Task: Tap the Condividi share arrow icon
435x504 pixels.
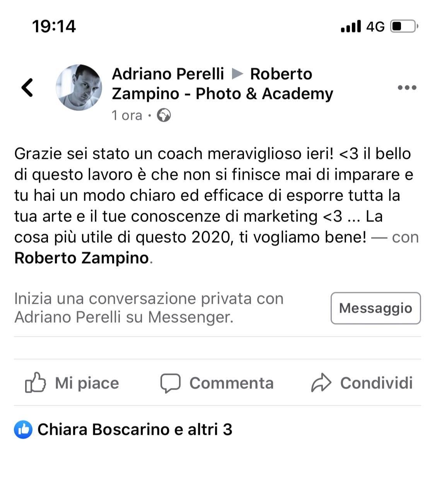Action: 321,383
